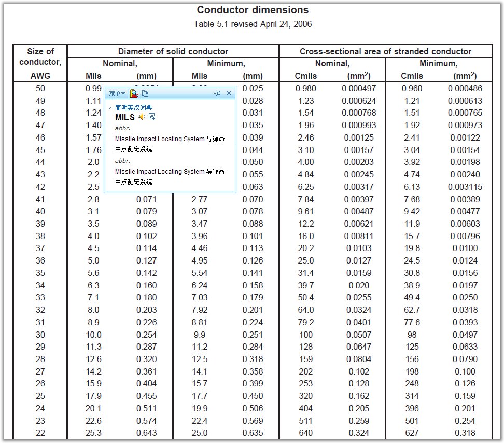
Task: Pin the dictionary popup window
Action: click(x=217, y=93)
